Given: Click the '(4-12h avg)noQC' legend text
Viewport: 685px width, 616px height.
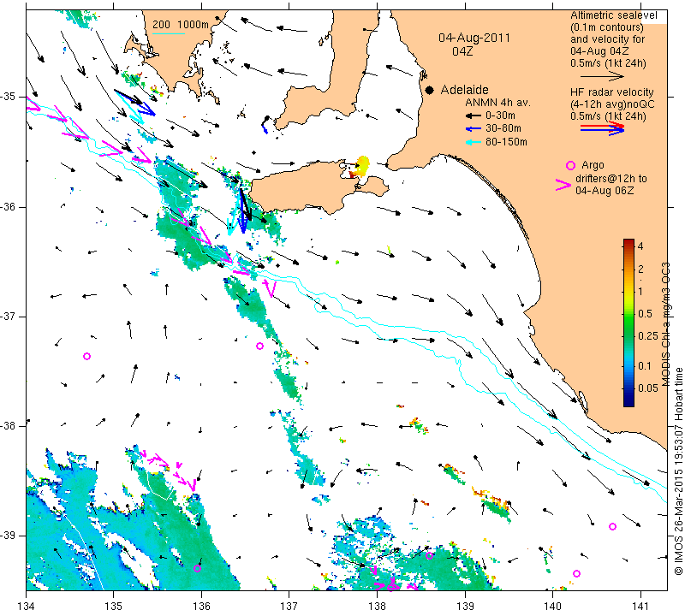Looking at the screenshot, I should [612, 104].
